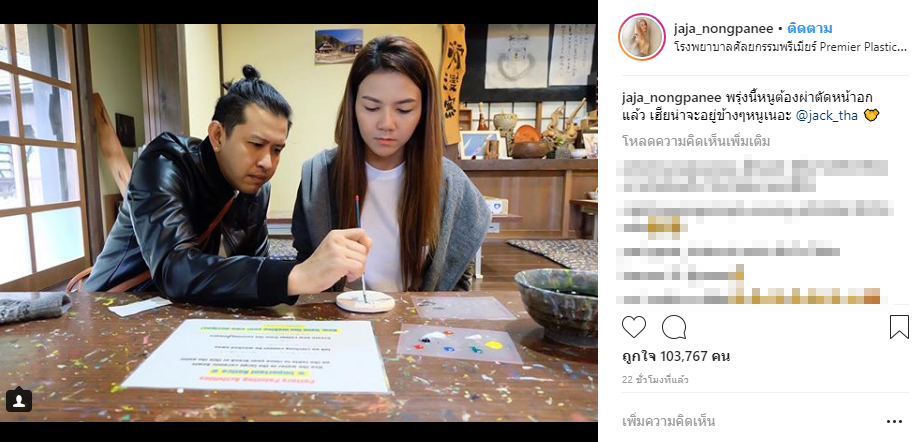Open the three-dot more options menu

click(894, 422)
